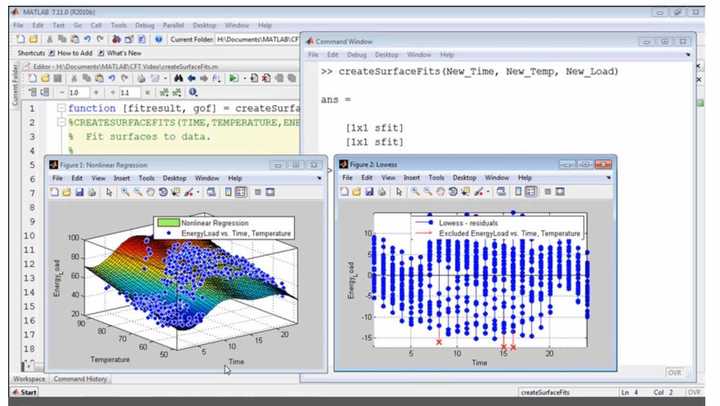Screen dimensions: 720x406
Task: Click Save icon in the Editor toolbar
Action: 57,79
